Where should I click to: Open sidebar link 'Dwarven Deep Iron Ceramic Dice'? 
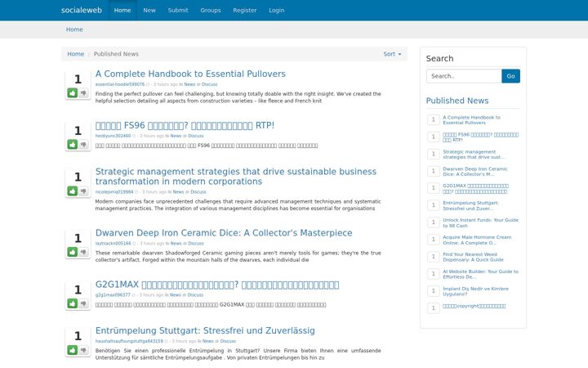(475, 171)
